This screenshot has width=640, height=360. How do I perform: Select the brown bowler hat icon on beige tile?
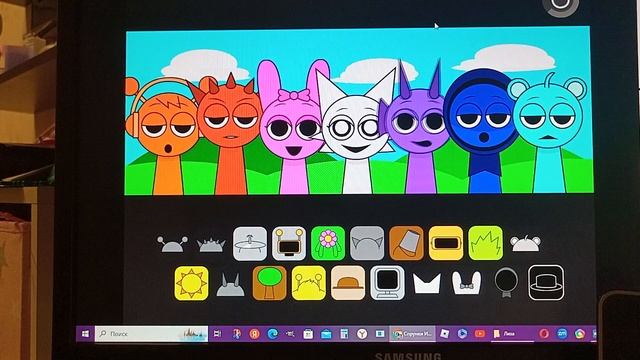[348, 283]
